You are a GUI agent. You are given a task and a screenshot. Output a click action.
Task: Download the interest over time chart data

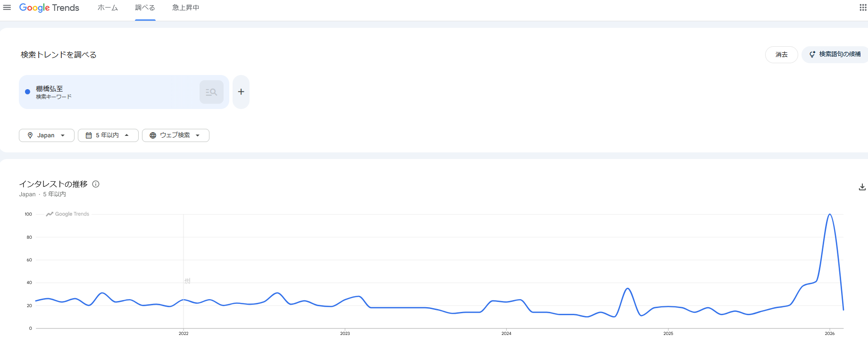[862, 187]
